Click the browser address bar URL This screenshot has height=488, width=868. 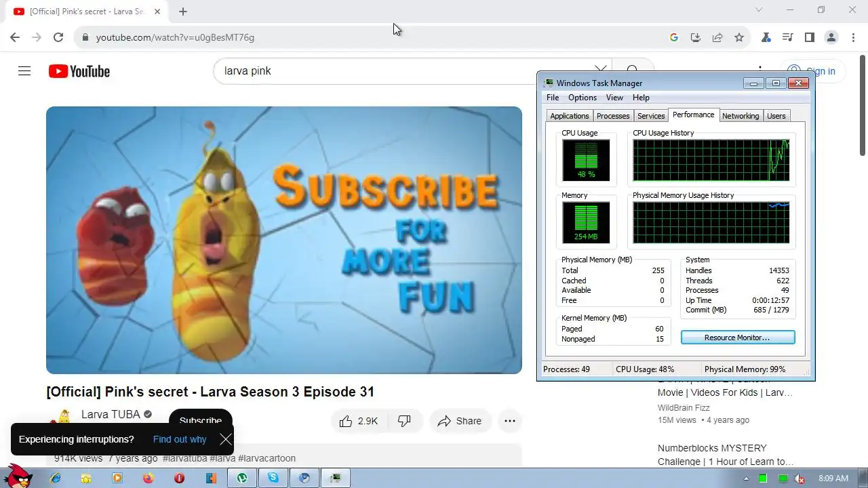175,37
